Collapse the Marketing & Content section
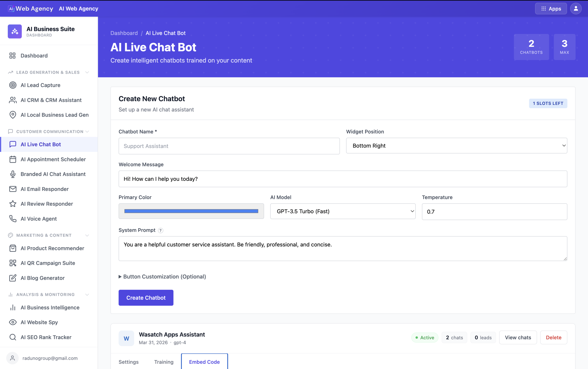The height and width of the screenshot is (369, 588). coord(87,235)
